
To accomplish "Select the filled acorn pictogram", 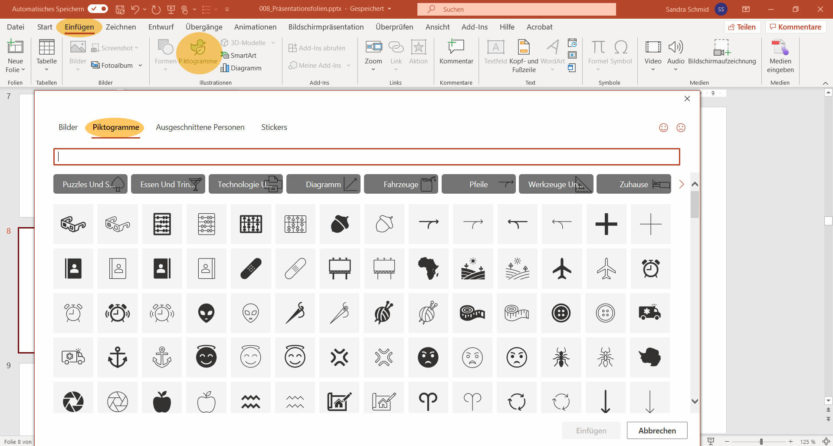I will click(340, 224).
